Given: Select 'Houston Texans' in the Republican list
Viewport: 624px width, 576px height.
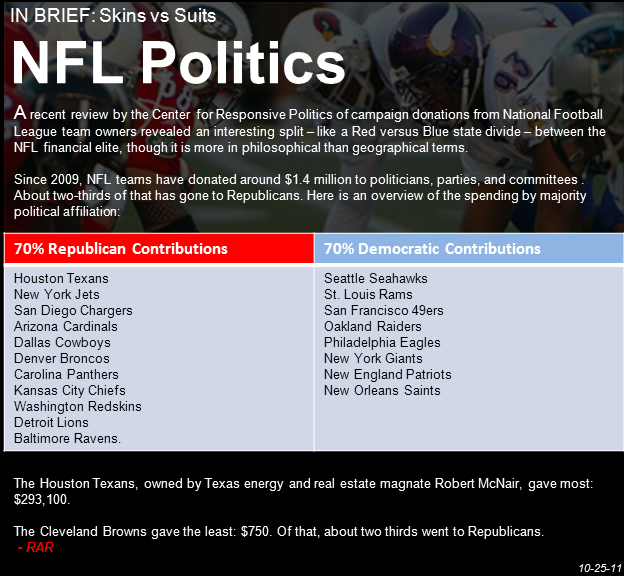Looking at the screenshot, I should pos(61,278).
